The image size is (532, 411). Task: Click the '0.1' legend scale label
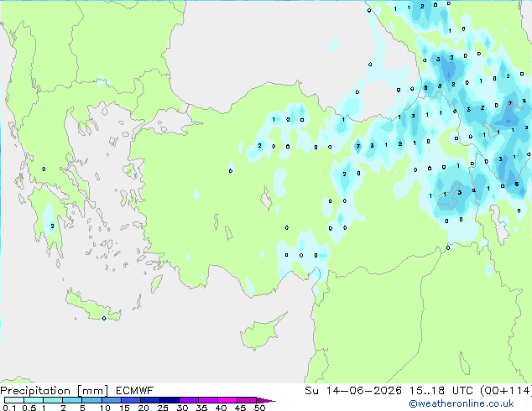pos(9,408)
